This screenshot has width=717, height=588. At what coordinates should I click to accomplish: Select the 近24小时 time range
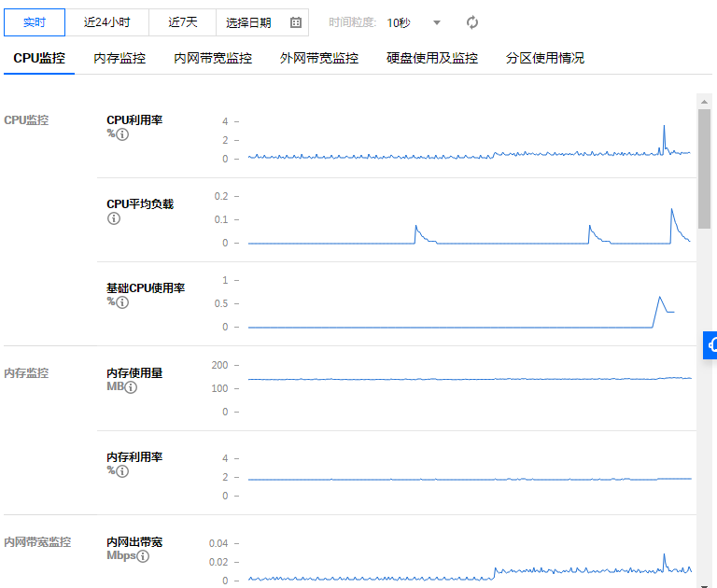point(107,22)
